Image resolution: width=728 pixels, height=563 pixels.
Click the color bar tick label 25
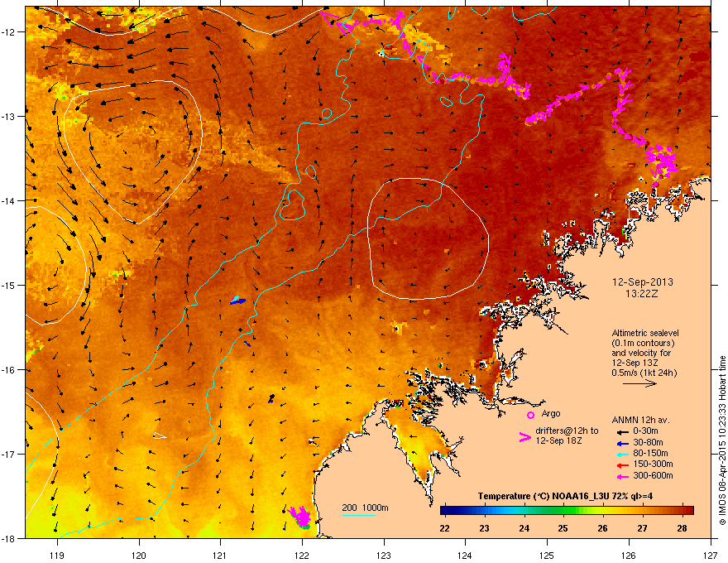[x=563, y=528]
